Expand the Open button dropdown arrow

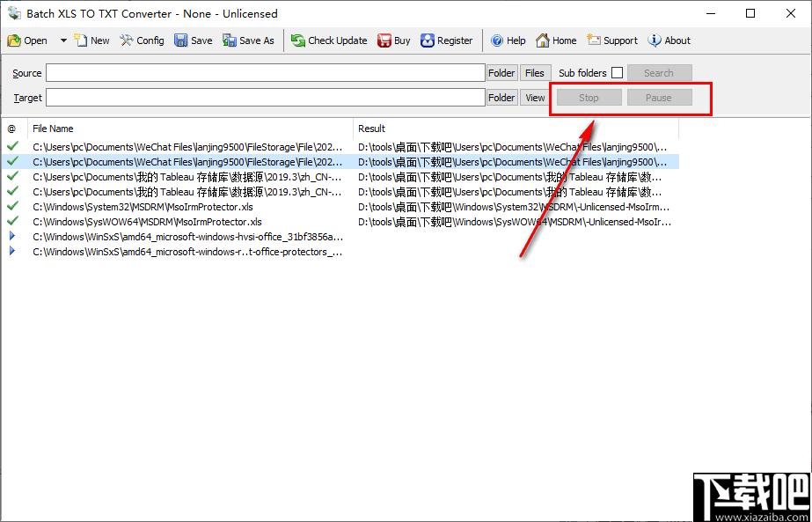(x=63, y=40)
